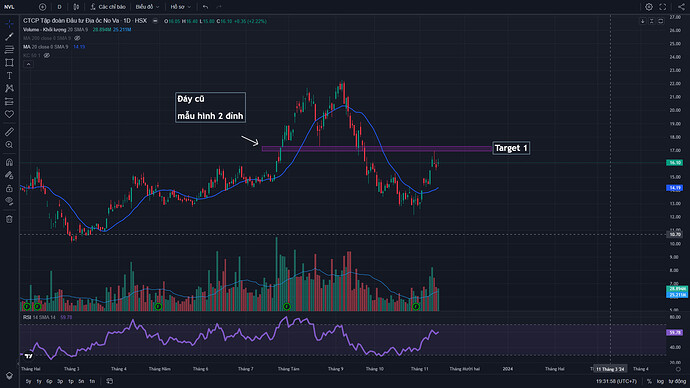The width and height of the screenshot is (690, 388).
Task: Open the go-to-date calendar icon
Action: (x=110, y=381)
